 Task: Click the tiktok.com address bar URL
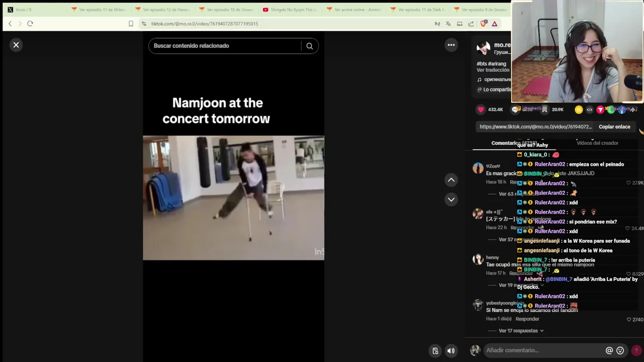pos(204,24)
